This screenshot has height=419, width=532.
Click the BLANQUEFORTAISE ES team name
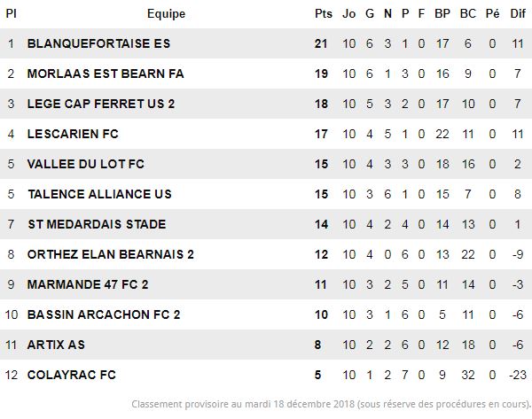click(x=98, y=43)
